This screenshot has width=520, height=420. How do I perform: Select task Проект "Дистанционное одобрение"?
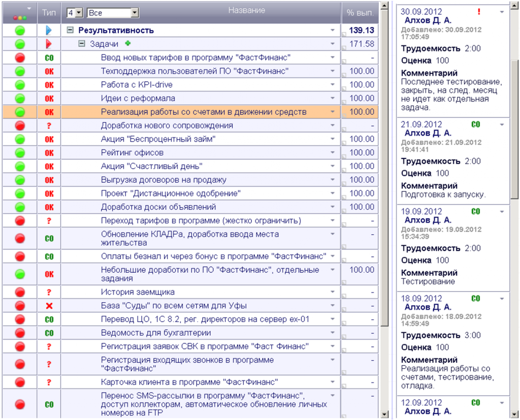pyautogui.click(x=171, y=193)
